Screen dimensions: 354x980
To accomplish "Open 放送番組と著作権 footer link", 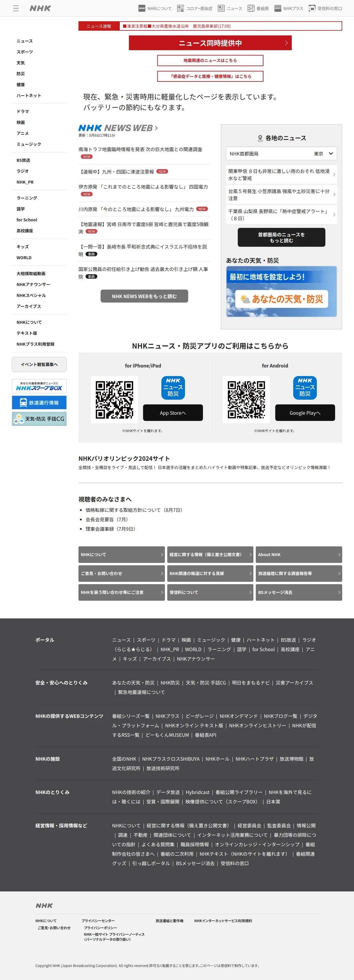I will pyautogui.click(x=169, y=921).
